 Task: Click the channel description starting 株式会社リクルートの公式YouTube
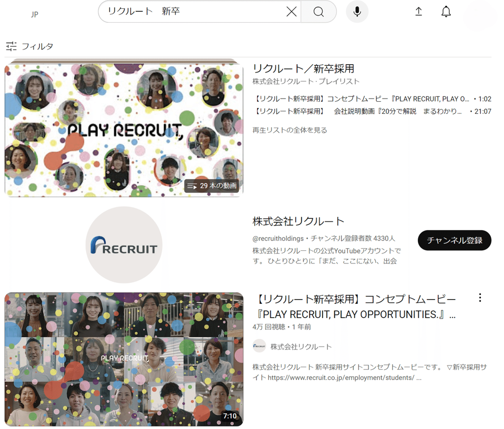(327, 256)
